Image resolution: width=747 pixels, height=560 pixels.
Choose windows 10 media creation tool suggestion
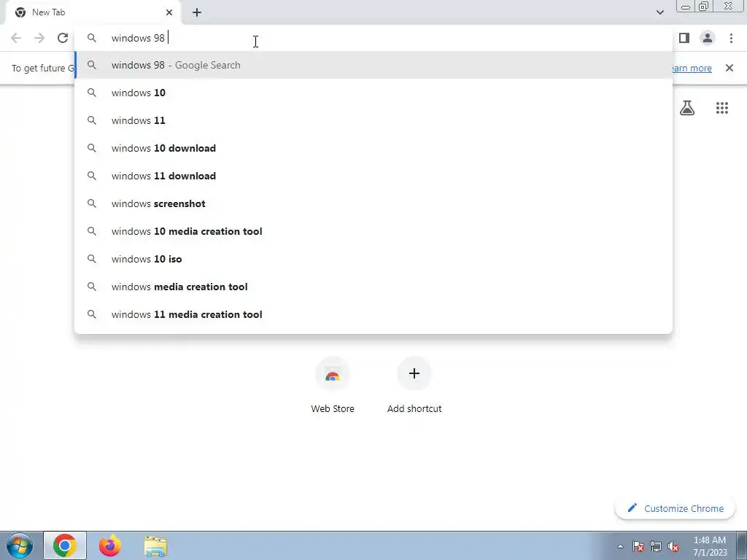click(373, 231)
